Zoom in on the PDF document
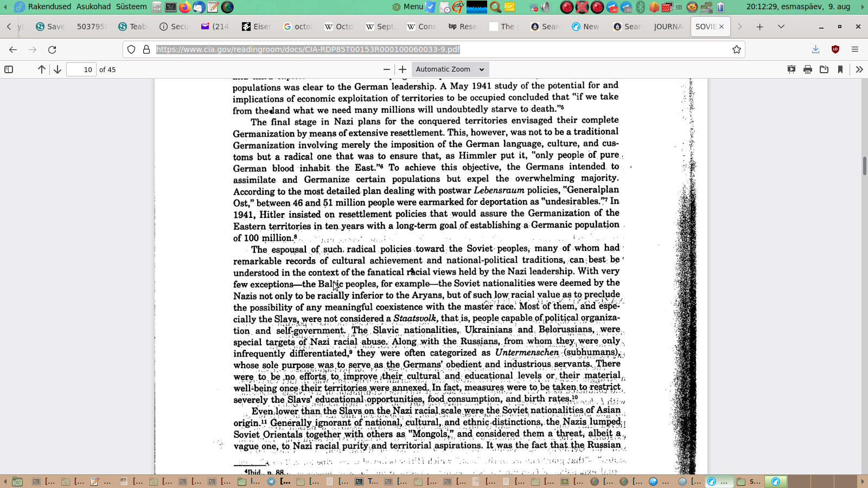Image resolution: width=868 pixels, height=488 pixels. (403, 69)
